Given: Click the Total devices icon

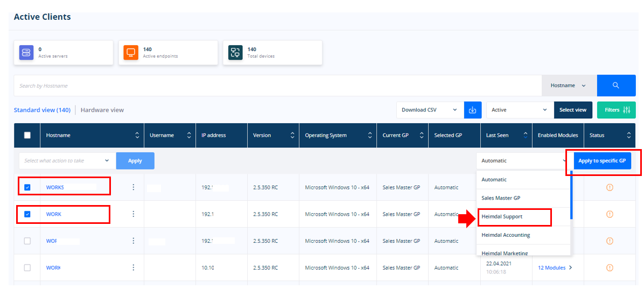Looking at the screenshot, I should 235,53.
